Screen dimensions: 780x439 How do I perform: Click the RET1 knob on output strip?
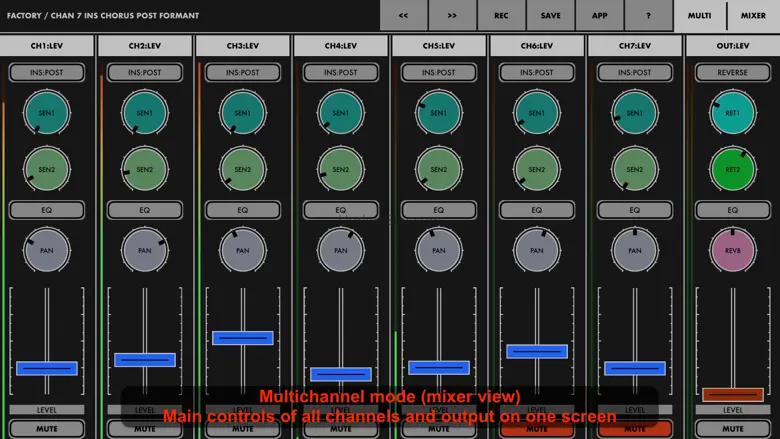[733, 114]
